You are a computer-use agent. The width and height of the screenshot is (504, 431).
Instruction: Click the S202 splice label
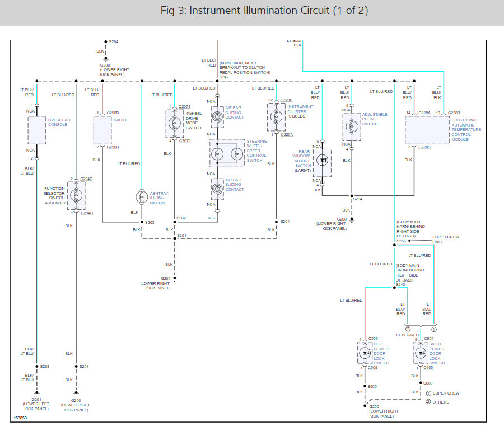[x=181, y=218]
